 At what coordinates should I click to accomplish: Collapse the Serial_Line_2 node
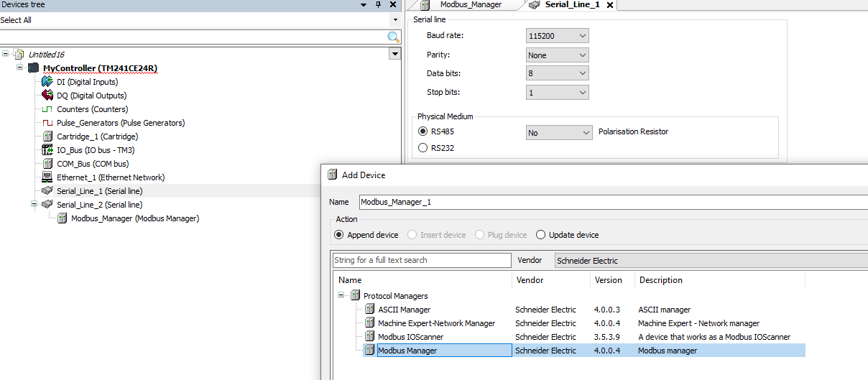coord(34,205)
